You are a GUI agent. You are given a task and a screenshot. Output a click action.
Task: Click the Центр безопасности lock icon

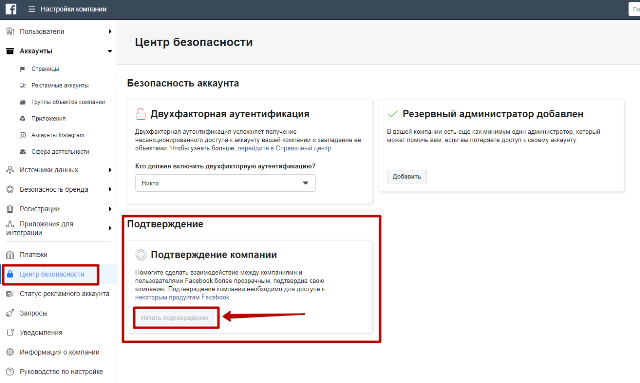point(10,274)
